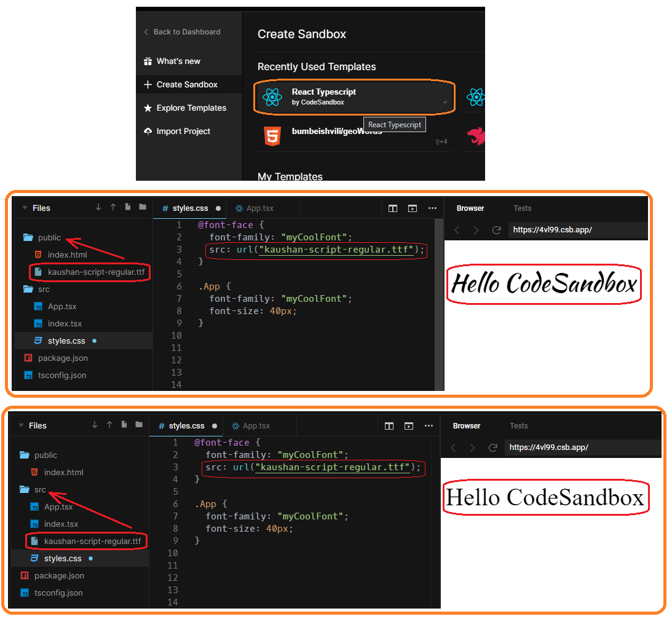Collapse src folder in top file tree
This screenshot has width=672, height=619.
pyautogui.click(x=36, y=289)
